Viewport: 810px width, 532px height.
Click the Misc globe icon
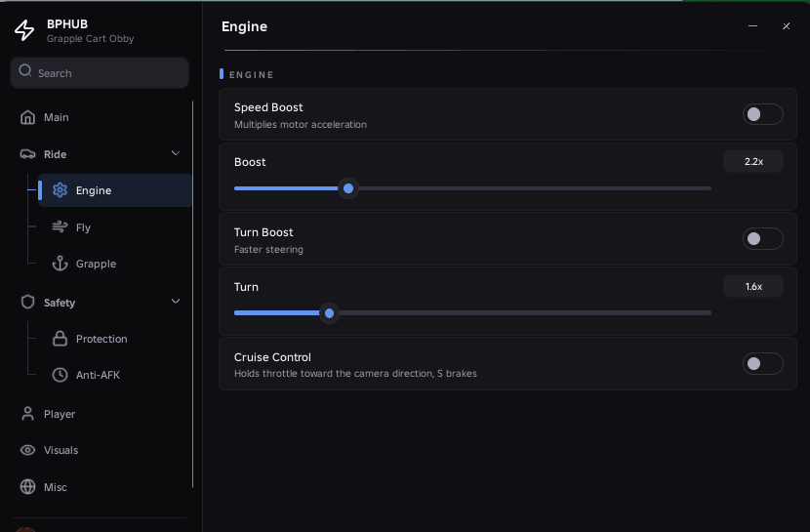point(27,486)
